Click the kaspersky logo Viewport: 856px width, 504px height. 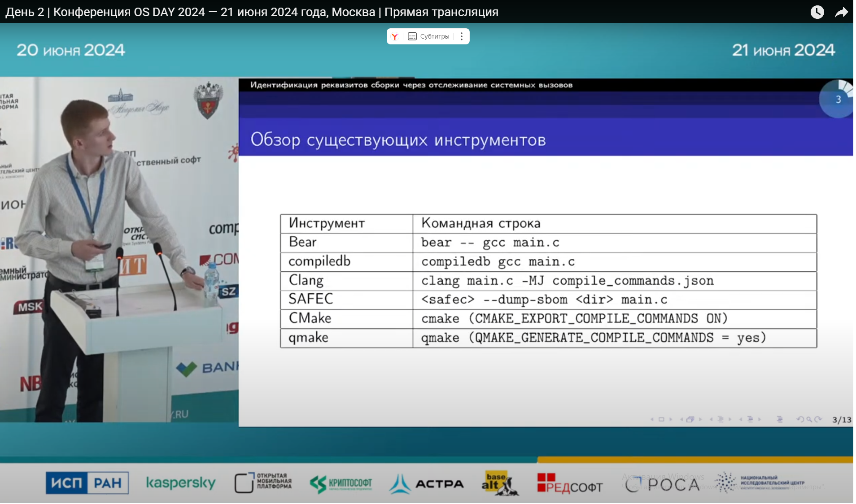pos(181,483)
